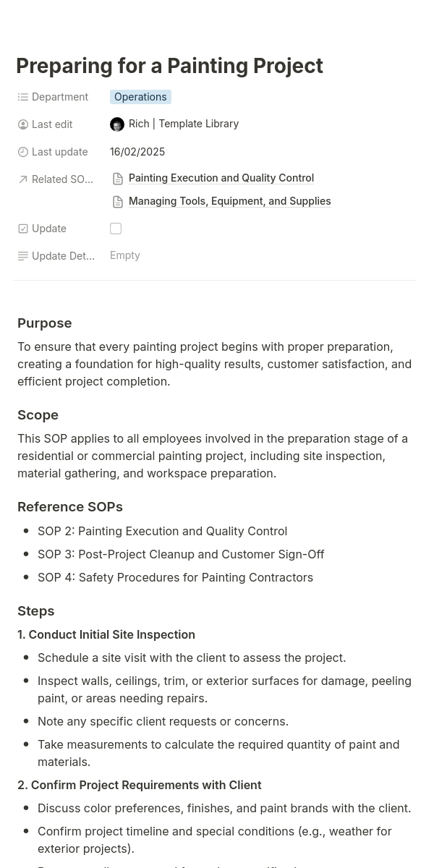
Task: Click Rich's avatar in Last edit
Action: (x=117, y=124)
